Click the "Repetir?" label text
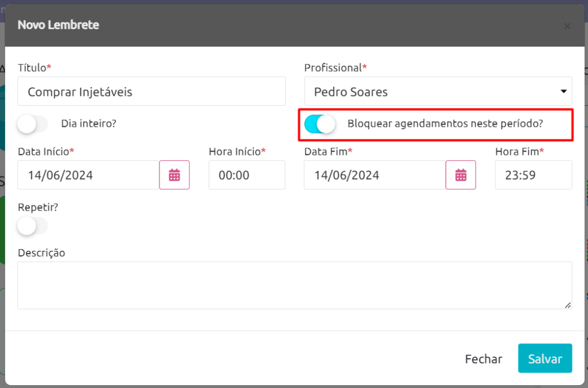Image resolution: width=588 pixels, height=388 pixels. click(38, 207)
